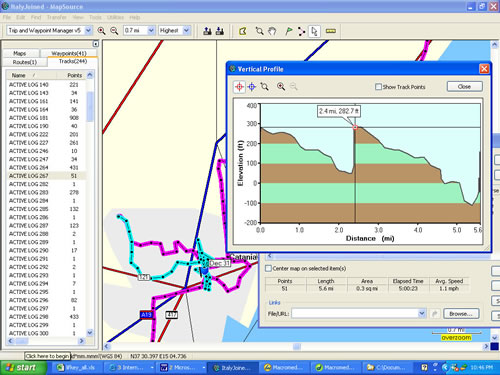Enable Show Track Points checkbox

pyautogui.click(x=378, y=87)
